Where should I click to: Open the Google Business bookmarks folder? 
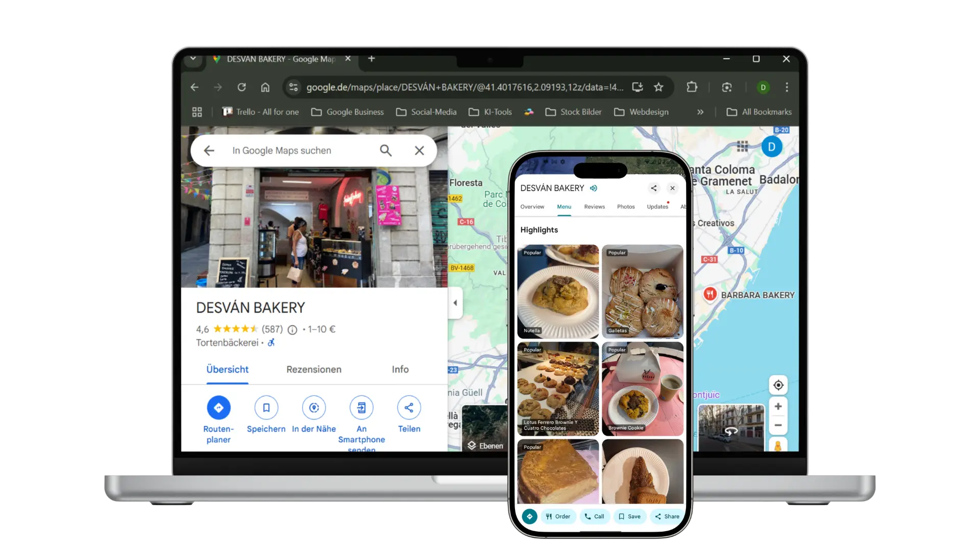coord(348,112)
